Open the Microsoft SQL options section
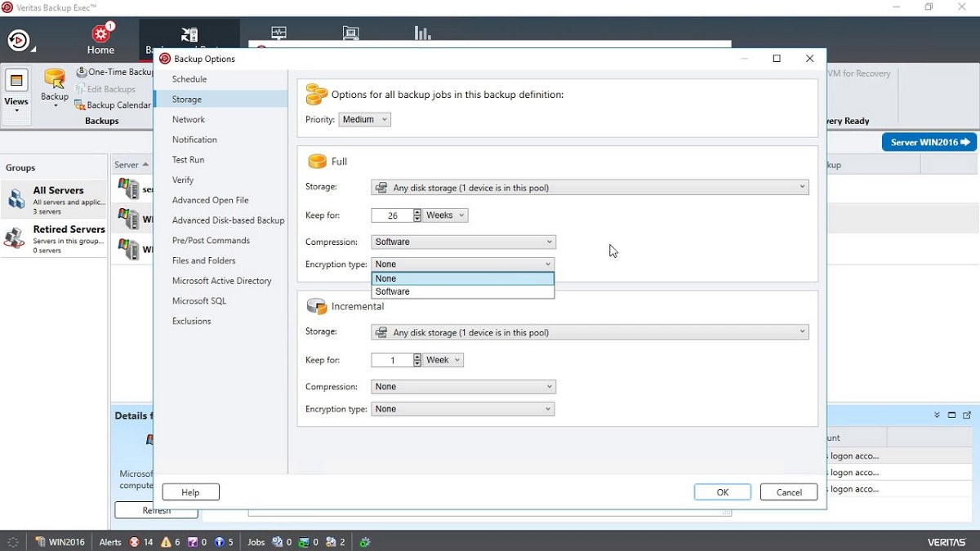Image resolution: width=980 pixels, height=551 pixels. [199, 301]
